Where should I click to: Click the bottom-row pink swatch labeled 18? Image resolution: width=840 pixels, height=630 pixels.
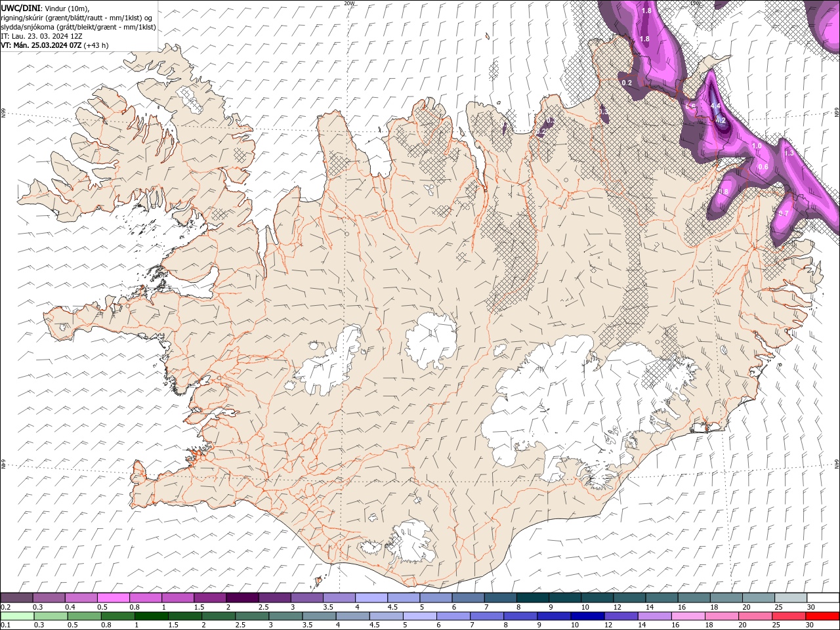(721, 616)
